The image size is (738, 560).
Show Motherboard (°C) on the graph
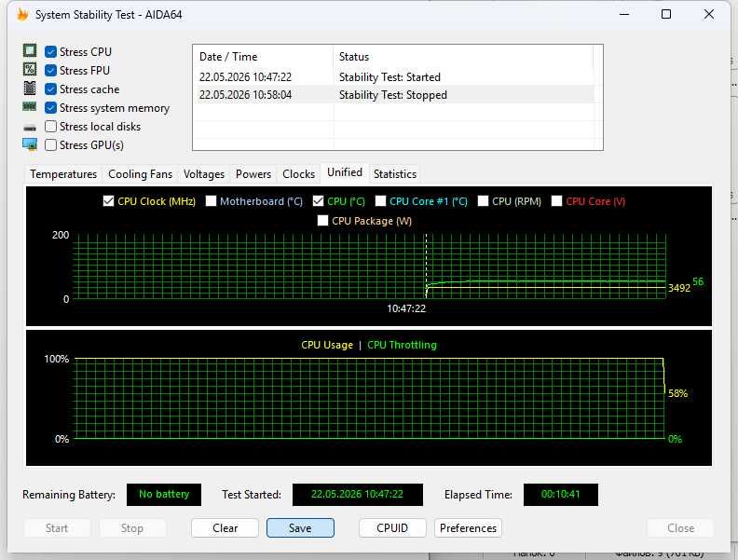pyautogui.click(x=211, y=201)
